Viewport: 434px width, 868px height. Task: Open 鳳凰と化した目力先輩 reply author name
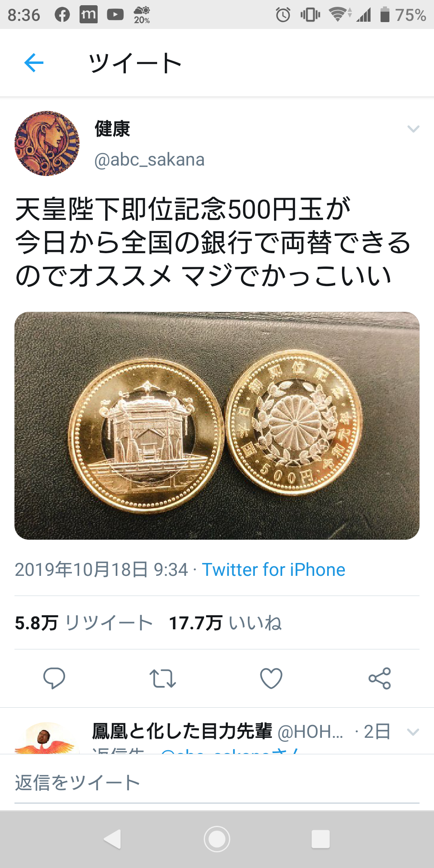coord(182,731)
